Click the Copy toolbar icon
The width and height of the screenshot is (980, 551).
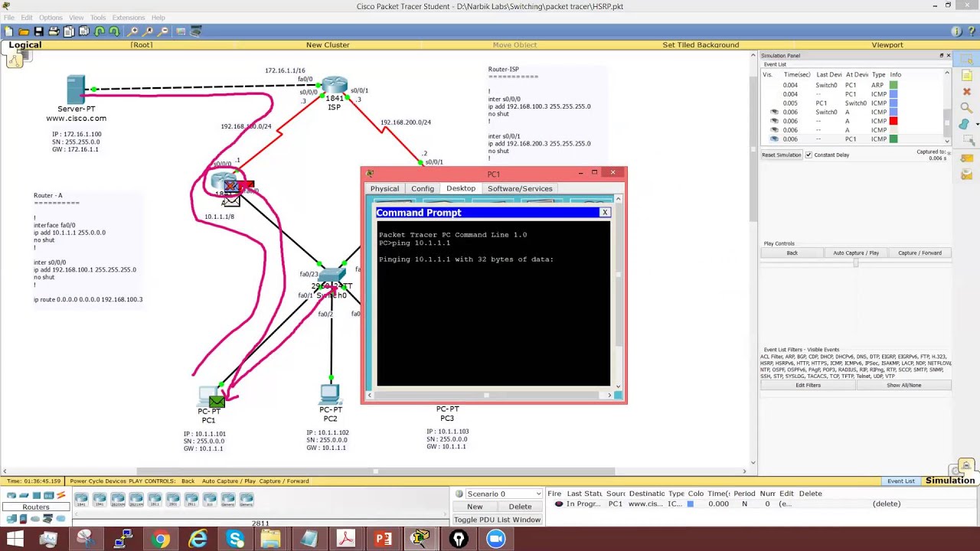click(x=69, y=31)
